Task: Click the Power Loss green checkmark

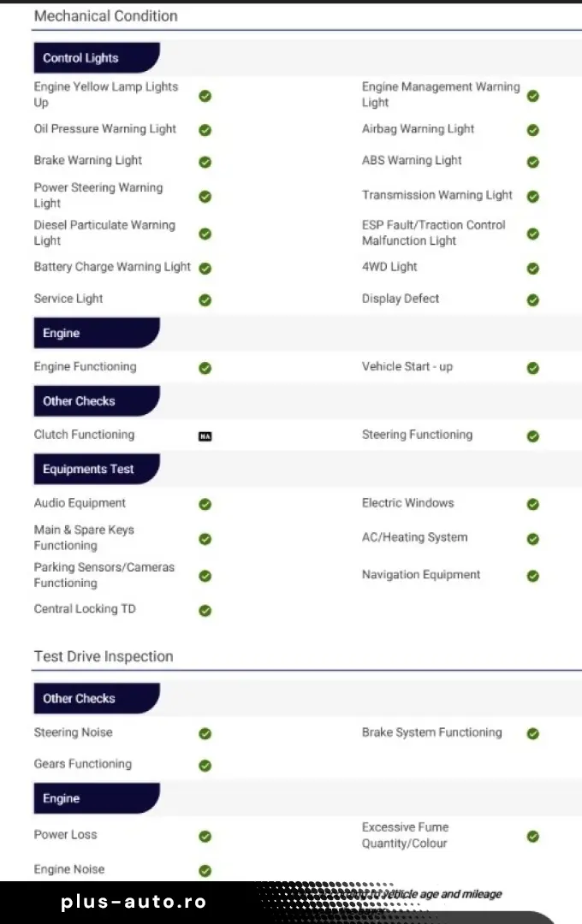Action: [205, 836]
